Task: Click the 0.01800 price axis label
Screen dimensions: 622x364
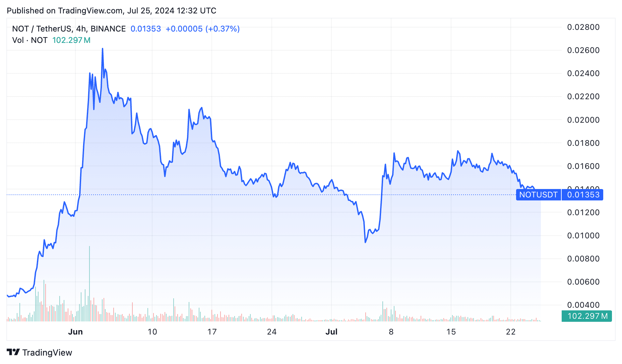Action: tap(583, 143)
